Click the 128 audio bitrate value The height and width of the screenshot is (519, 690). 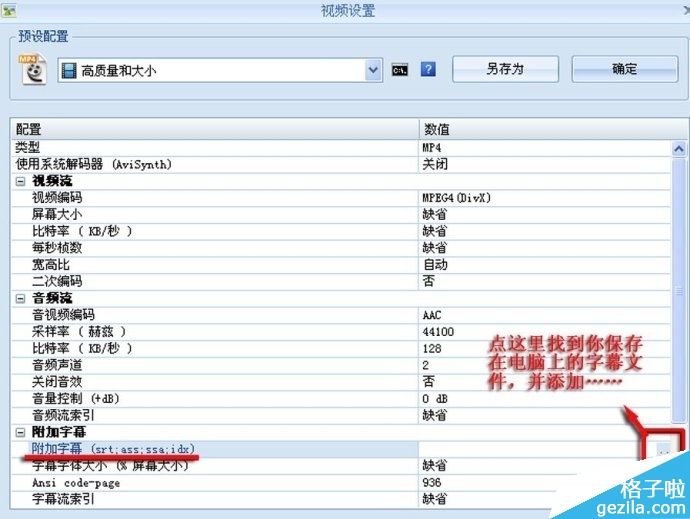(545, 349)
